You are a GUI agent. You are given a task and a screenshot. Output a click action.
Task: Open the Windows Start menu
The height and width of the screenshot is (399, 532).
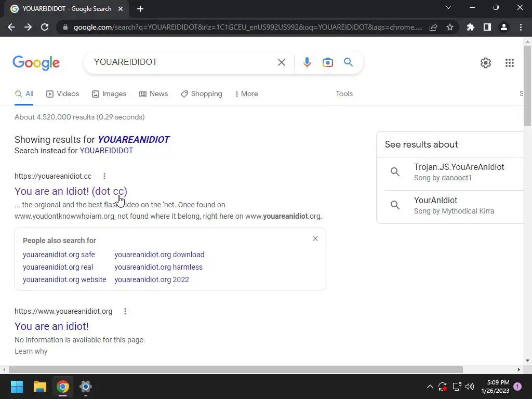(17, 387)
